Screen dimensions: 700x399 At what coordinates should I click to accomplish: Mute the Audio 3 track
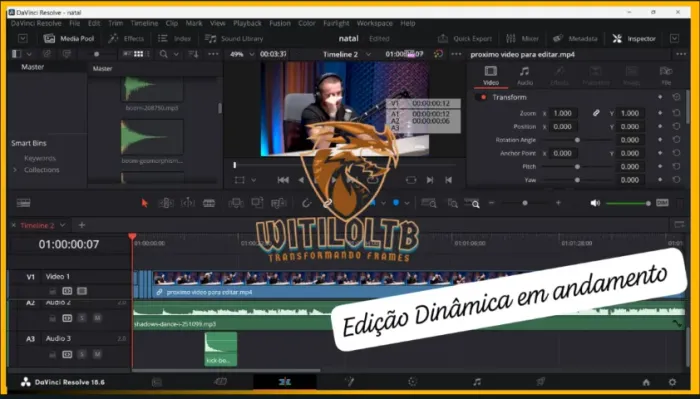pos(97,354)
